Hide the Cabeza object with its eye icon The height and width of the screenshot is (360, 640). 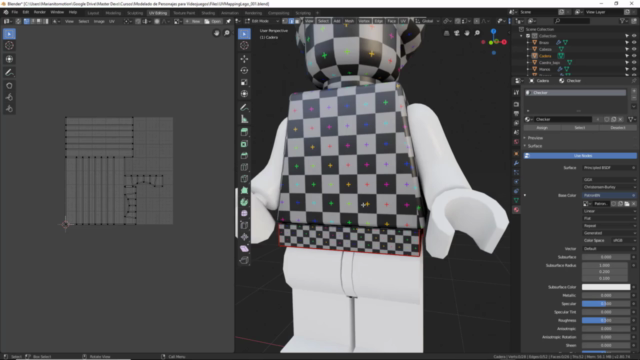click(634, 49)
